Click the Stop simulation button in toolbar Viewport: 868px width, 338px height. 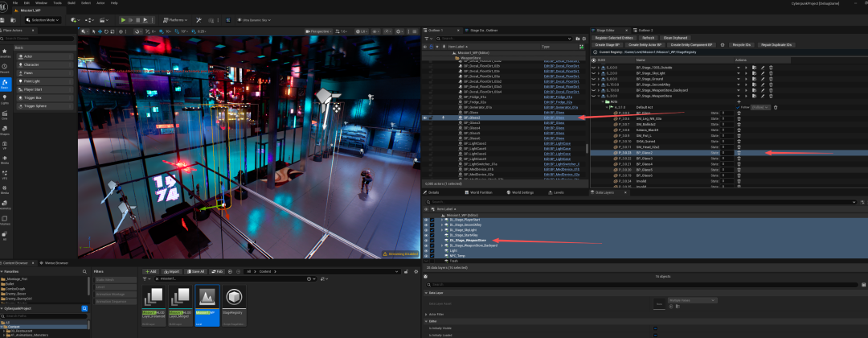(138, 20)
